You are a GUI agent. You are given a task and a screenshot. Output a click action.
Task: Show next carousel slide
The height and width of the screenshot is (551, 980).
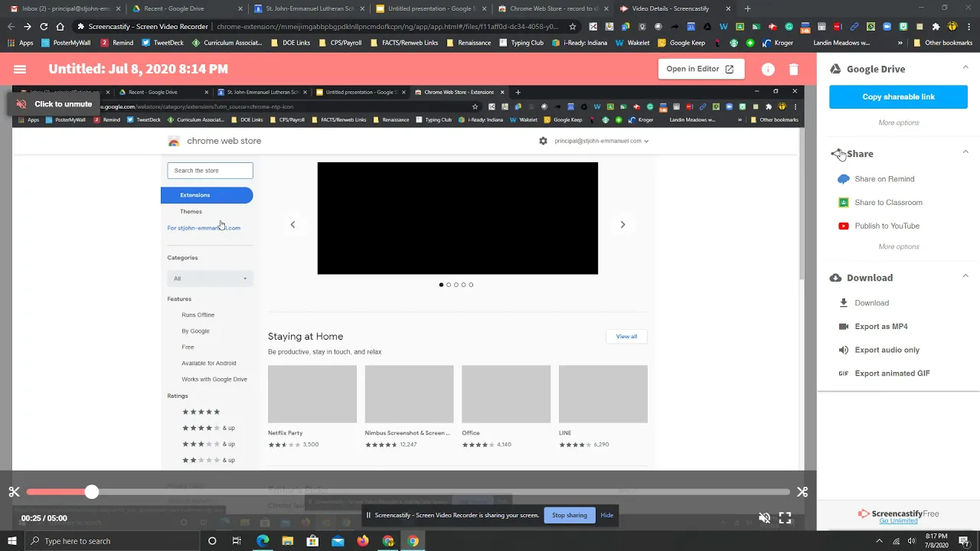click(622, 224)
